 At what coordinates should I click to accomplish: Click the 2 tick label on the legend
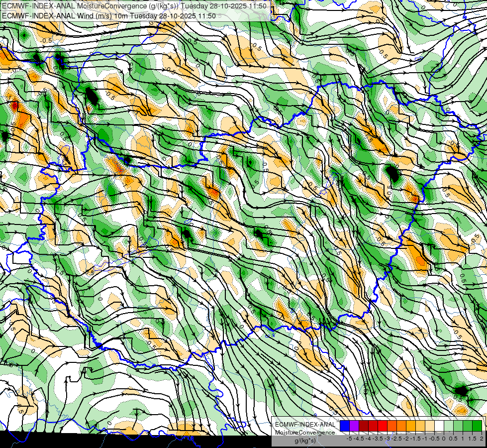pyautogui.click(x=482, y=439)
